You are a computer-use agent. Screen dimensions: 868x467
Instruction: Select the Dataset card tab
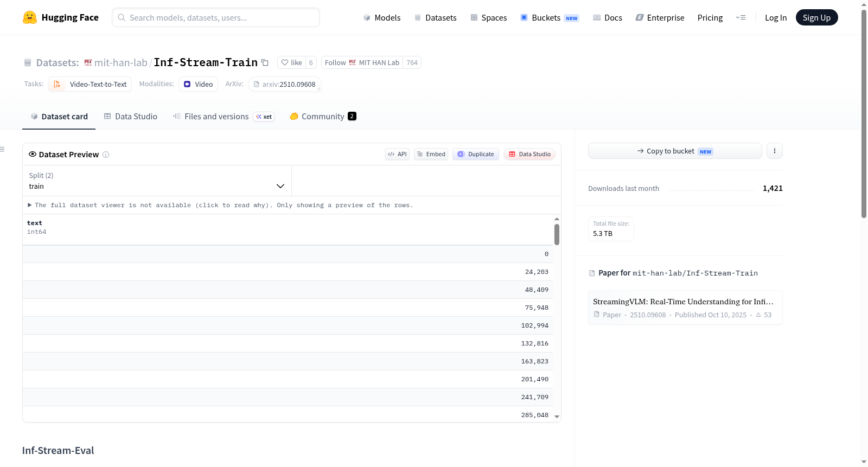[x=59, y=117]
